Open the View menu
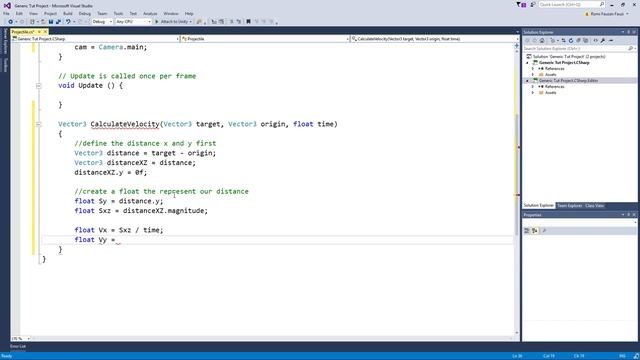This screenshot has height=360, width=640. pyautogui.click(x=33, y=13)
